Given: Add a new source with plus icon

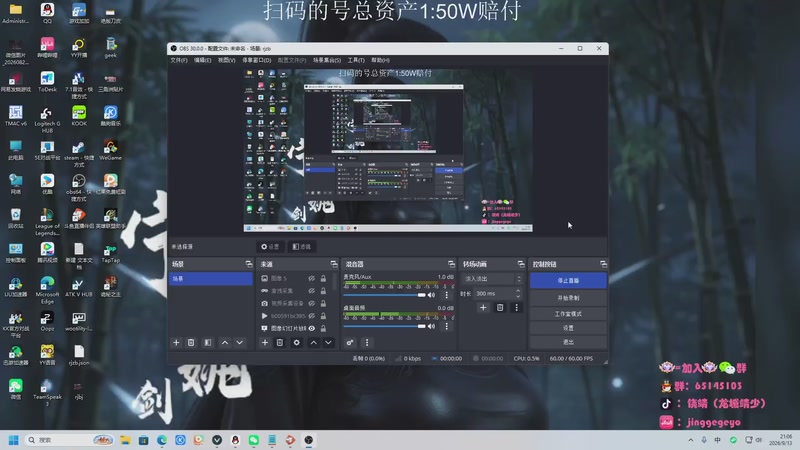Looking at the screenshot, I should pyautogui.click(x=265, y=342).
